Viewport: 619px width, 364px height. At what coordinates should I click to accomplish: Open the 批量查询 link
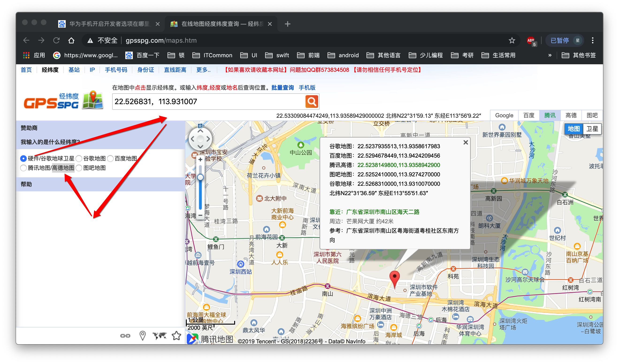tap(283, 88)
